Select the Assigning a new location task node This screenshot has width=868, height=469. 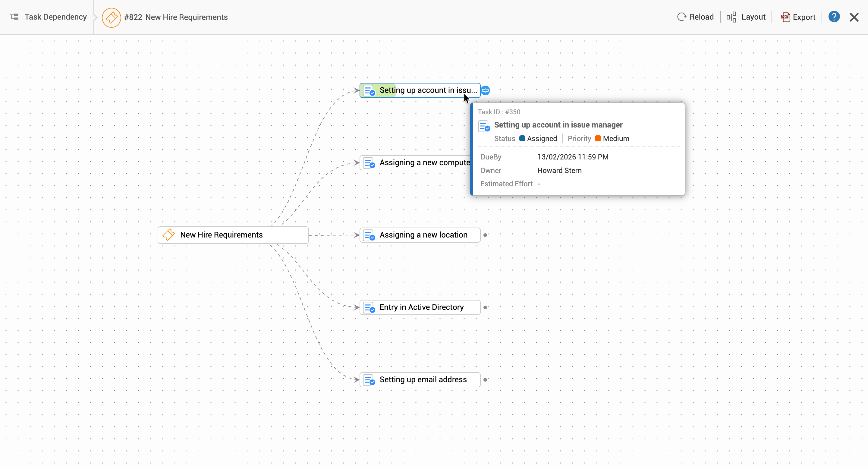pyautogui.click(x=423, y=235)
